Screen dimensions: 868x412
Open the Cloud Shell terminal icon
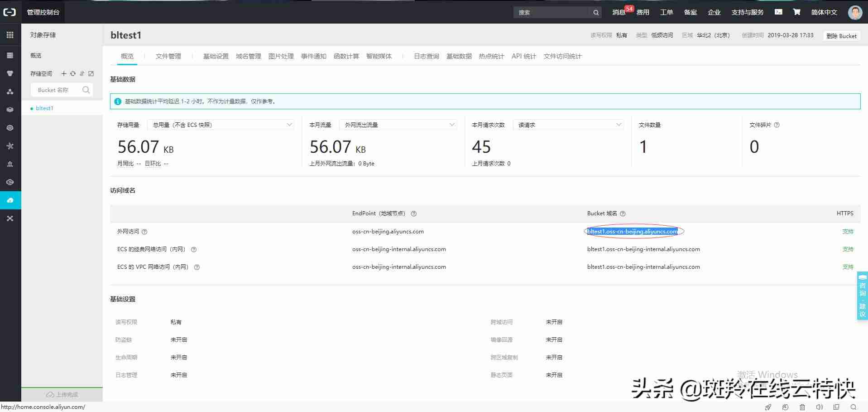tap(778, 12)
